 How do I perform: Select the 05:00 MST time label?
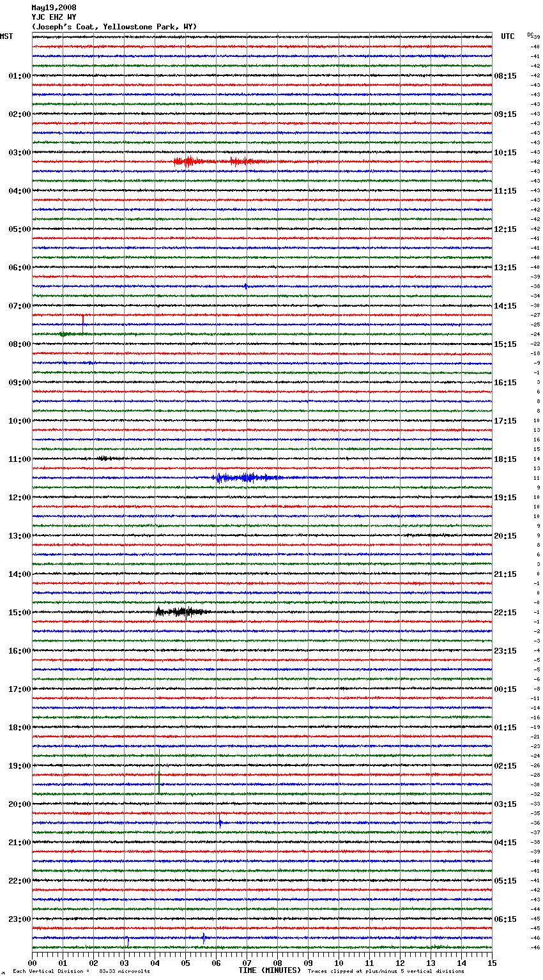pos(19,229)
